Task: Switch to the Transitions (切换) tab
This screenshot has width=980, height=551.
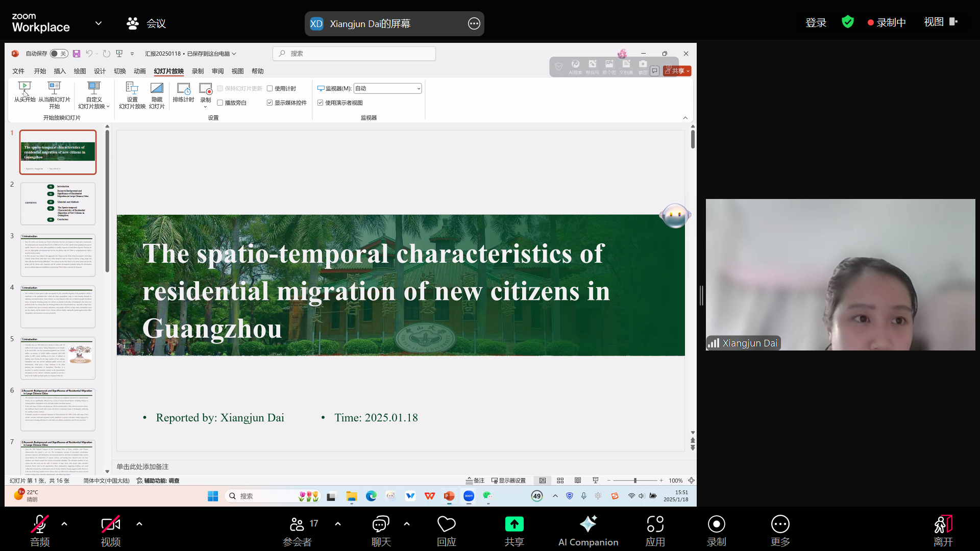Action: point(120,71)
